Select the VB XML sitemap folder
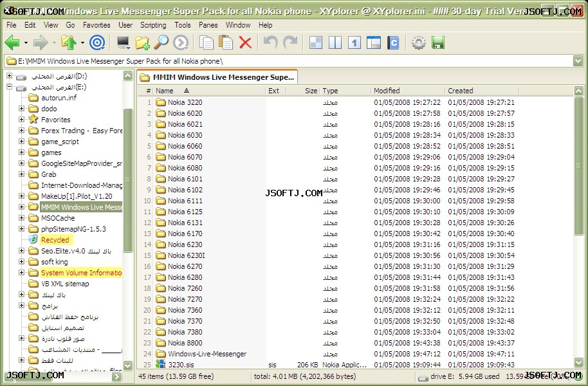This screenshot has width=588, height=386. click(x=65, y=284)
